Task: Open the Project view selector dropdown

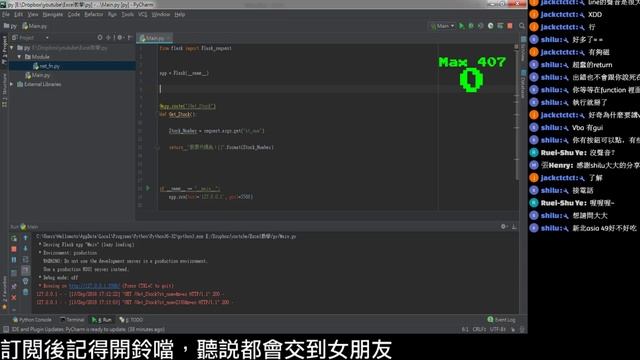Action: tap(30, 38)
